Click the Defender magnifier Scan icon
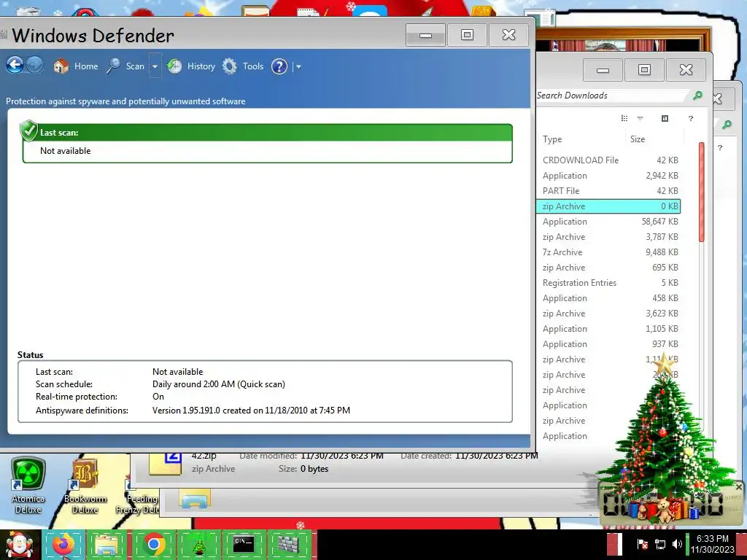This screenshot has width=747, height=560. 113,66
